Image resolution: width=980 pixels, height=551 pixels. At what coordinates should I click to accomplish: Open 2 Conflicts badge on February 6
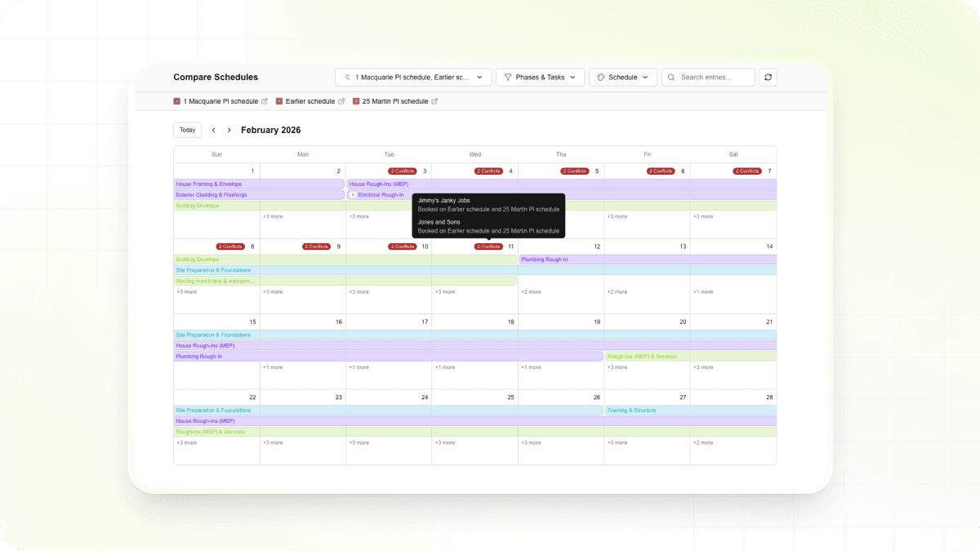[x=661, y=171]
